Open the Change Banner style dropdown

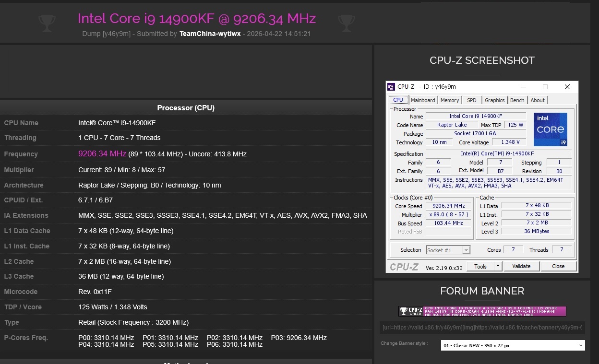pos(513,345)
